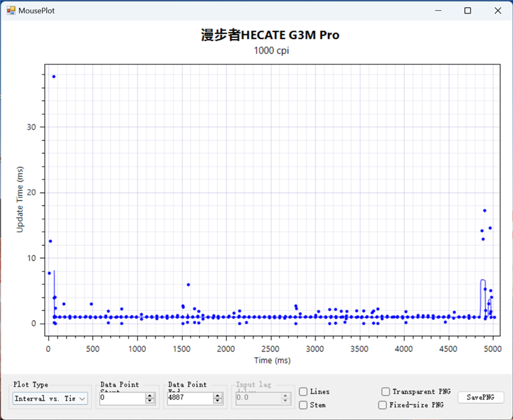Maximize the MousePlot window
This screenshot has width=513, height=420.
point(468,10)
